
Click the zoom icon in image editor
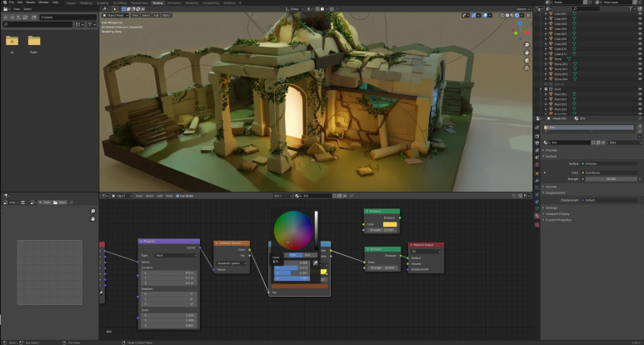click(92, 212)
